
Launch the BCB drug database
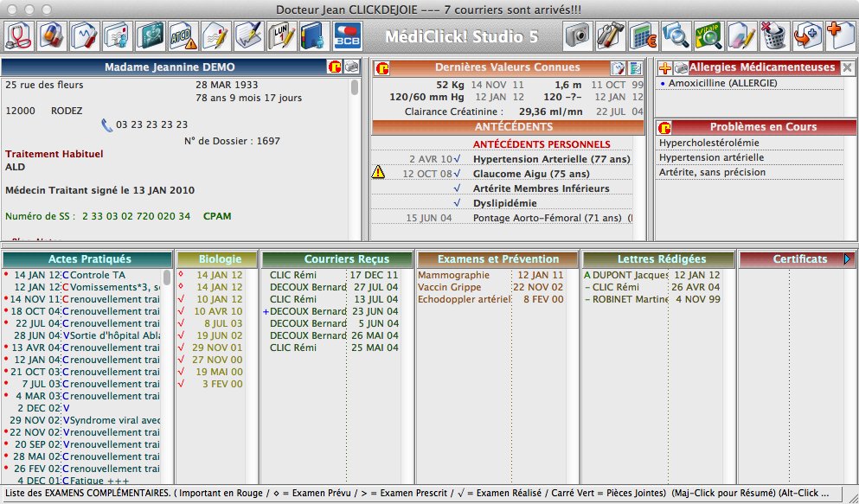coord(348,36)
